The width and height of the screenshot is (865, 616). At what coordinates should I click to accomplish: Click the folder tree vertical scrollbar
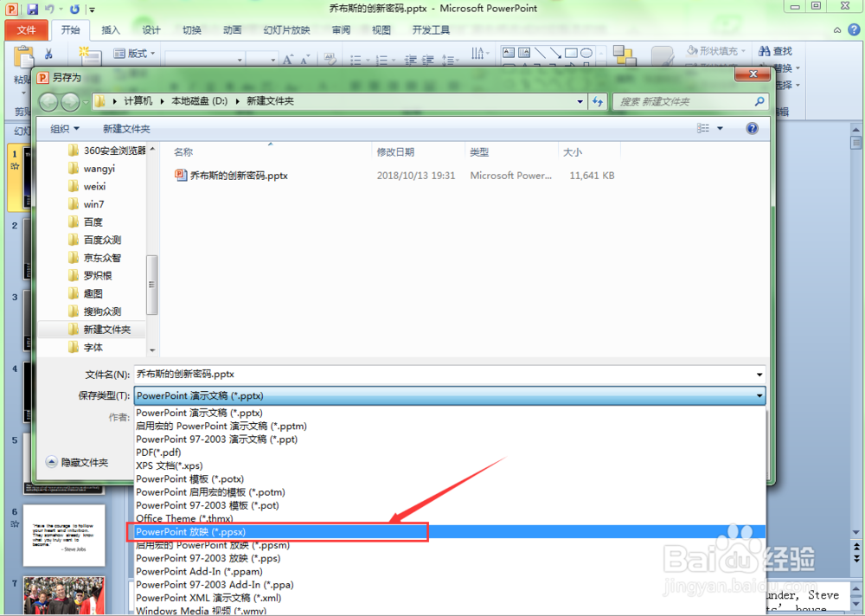click(152, 285)
